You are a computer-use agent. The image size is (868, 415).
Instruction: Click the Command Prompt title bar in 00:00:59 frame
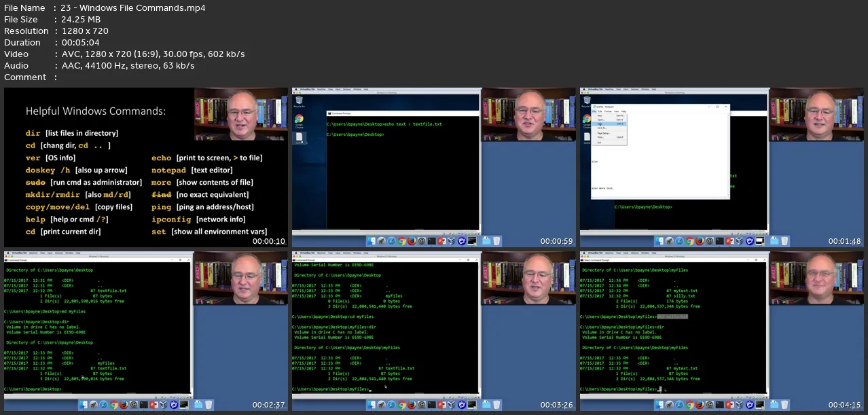click(x=402, y=113)
